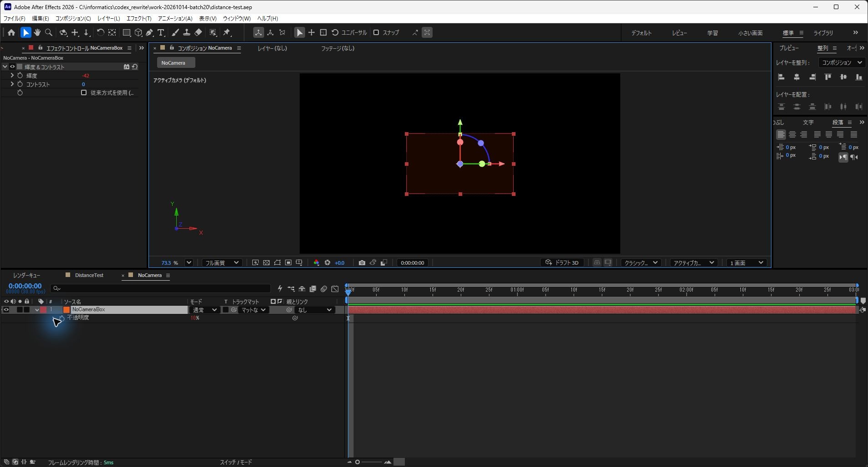This screenshot has height=467, width=868.
Task: Reset the 輝度&コントラスト effect
Action: pos(135,67)
